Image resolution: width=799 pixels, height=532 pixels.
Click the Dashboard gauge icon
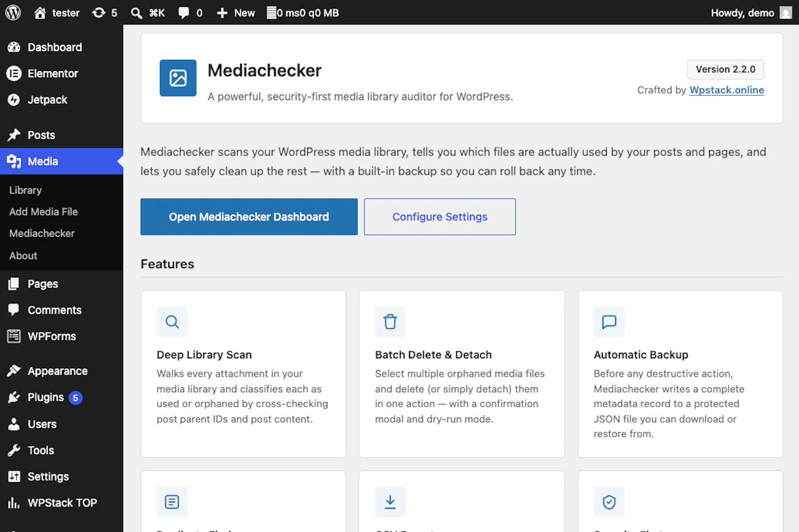coord(14,47)
